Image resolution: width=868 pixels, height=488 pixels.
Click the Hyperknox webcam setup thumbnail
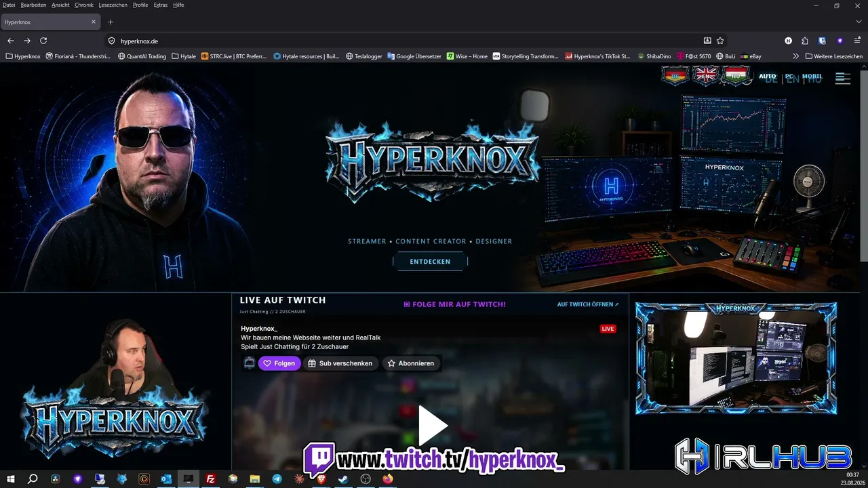pos(736,359)
